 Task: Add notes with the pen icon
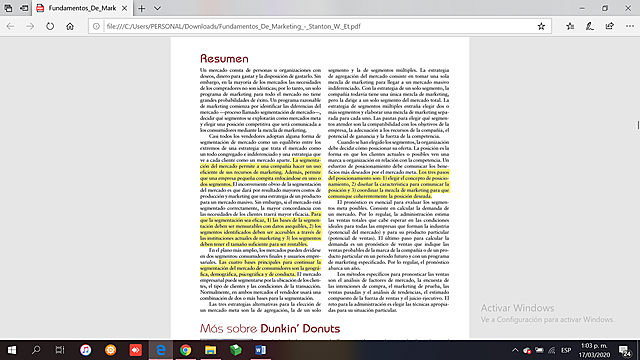[x=590, y=27]
